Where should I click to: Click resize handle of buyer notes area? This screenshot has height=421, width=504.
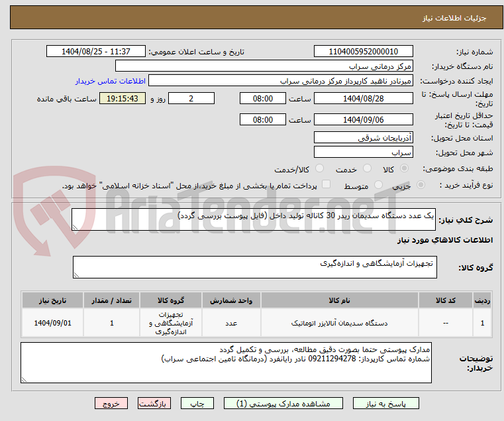point(24,380)
